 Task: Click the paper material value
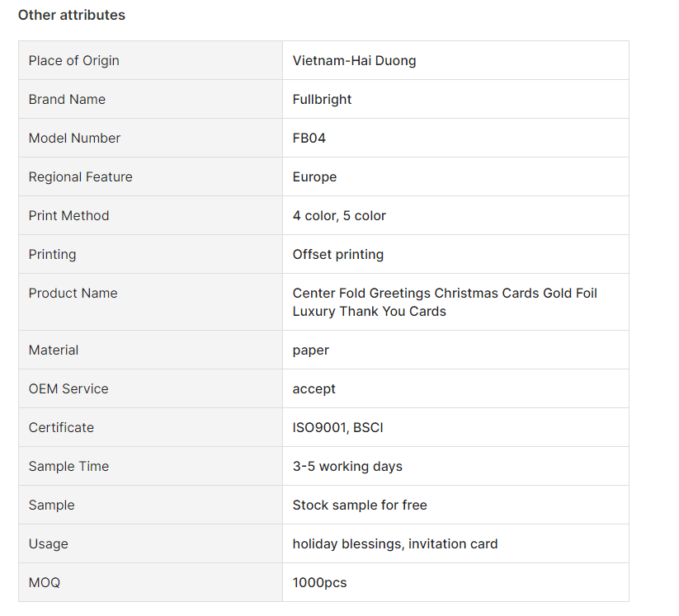coord(311,350)
